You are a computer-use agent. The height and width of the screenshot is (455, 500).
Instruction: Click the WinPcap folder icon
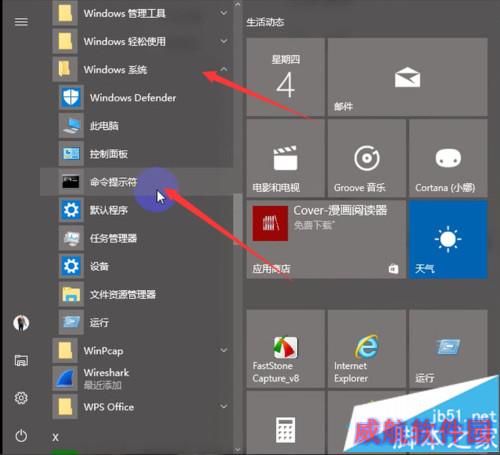(x=65, y=351)
